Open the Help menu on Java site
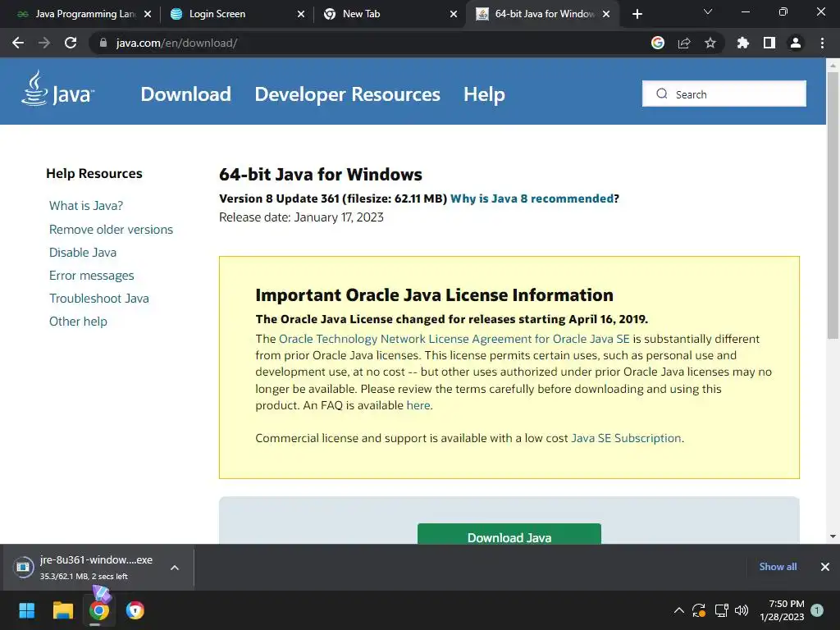The width and height of the screenshot is (840, 630). (x=484, y=94)
